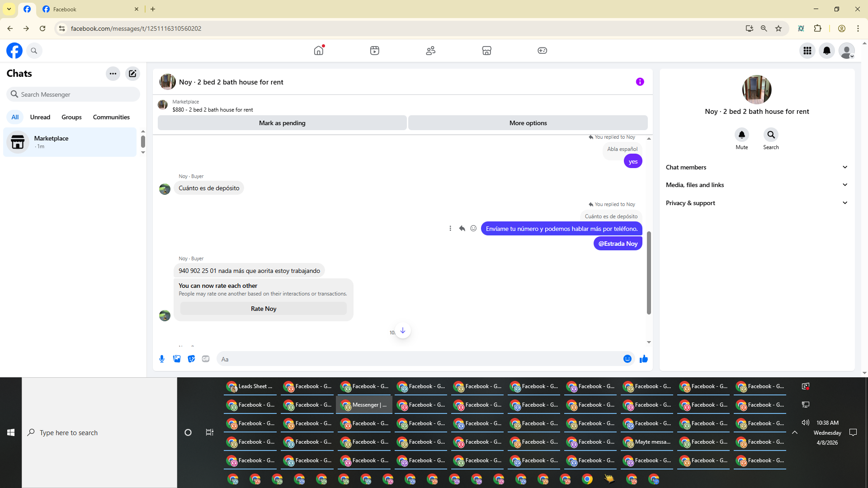The image size is (868, 488).
Task: Open Facebook notifications bell
Action: click(827, 51)
